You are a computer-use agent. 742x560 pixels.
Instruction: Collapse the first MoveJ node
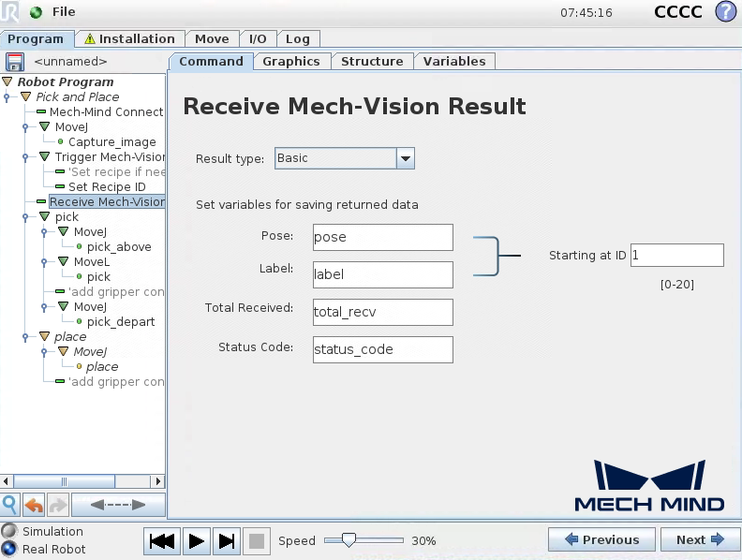coord(44,126)
